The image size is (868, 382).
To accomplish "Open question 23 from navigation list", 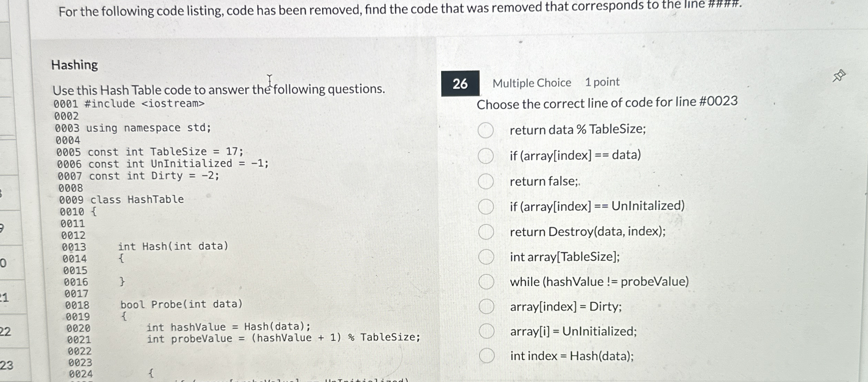I will [x=6, y=365].
